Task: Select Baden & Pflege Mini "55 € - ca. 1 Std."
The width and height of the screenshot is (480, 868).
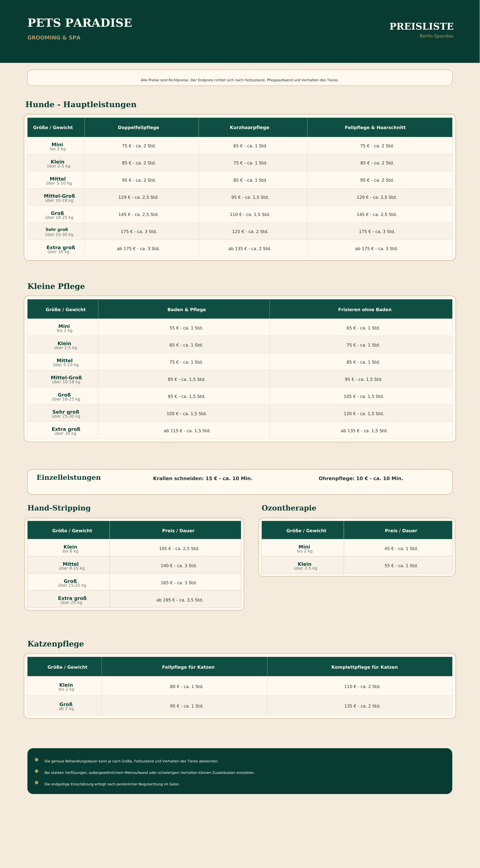Action: [186, 328]
